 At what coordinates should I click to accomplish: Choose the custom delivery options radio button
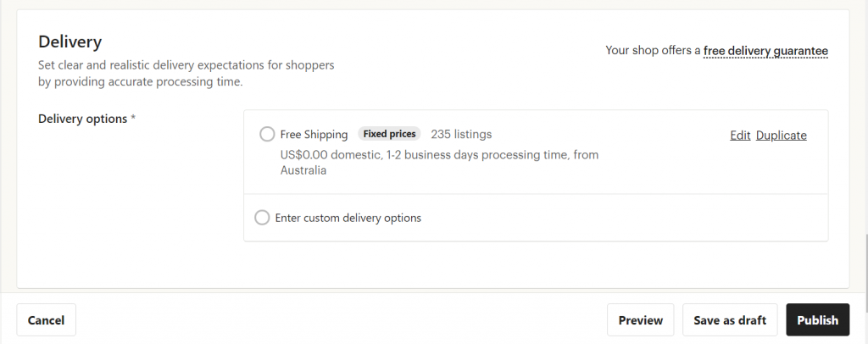tap(262, 218)
